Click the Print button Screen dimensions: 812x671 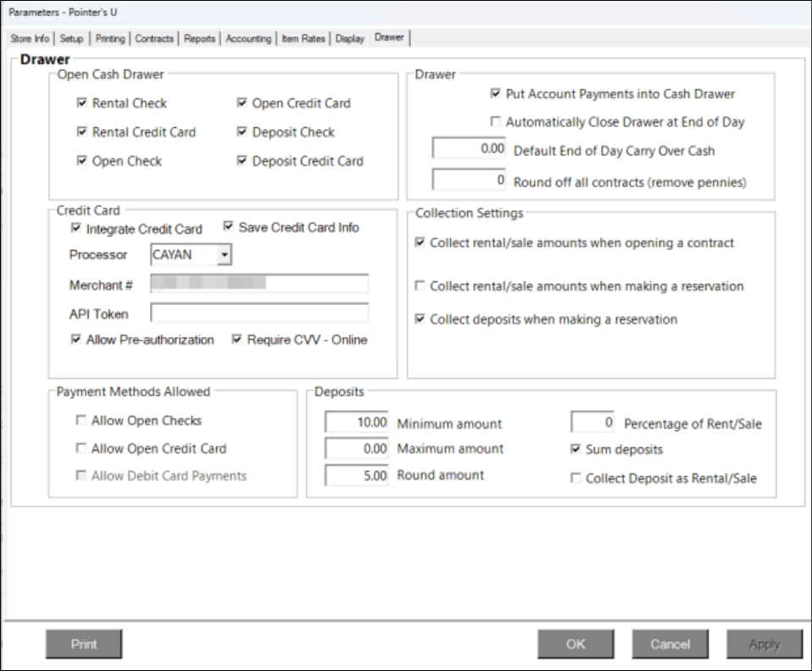coord(84,644)
